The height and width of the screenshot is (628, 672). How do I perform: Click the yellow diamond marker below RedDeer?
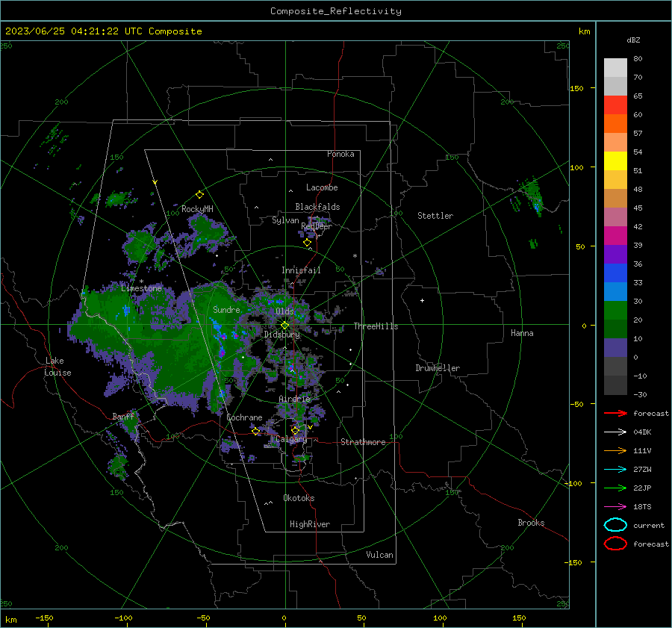click(307, 243)
